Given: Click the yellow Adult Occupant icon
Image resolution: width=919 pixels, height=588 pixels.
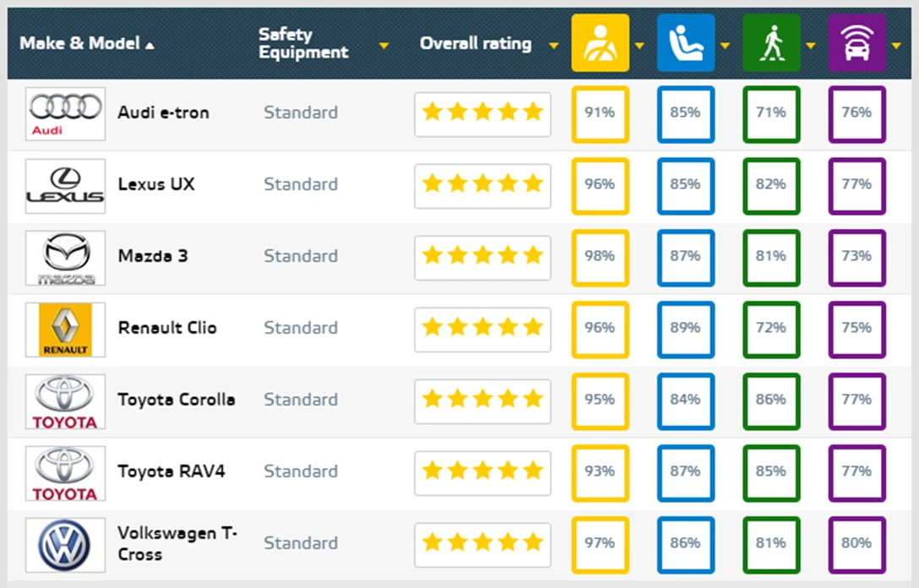Looking at the screenshot, I should pyautogui.click(x=600, y=43).
